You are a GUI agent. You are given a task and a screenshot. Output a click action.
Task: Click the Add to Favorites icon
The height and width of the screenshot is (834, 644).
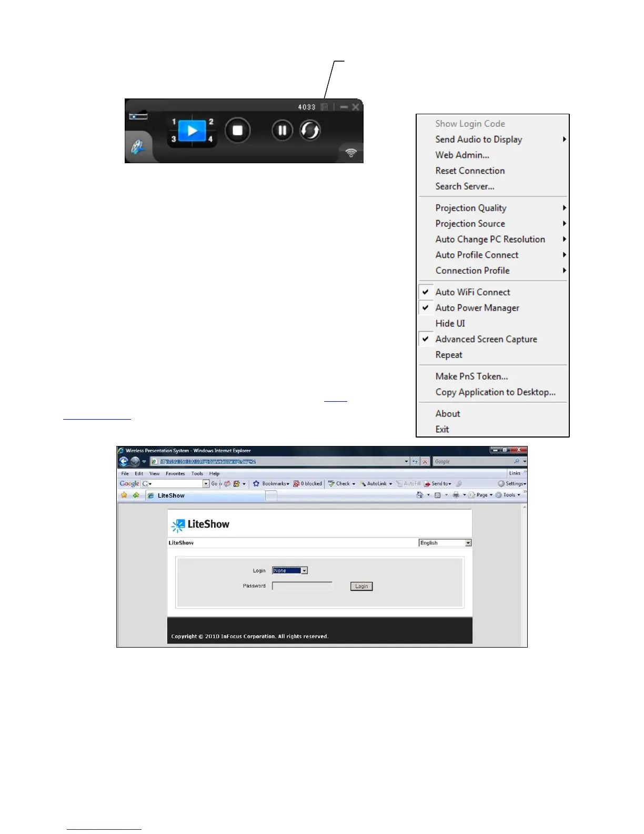pos(136,495)
